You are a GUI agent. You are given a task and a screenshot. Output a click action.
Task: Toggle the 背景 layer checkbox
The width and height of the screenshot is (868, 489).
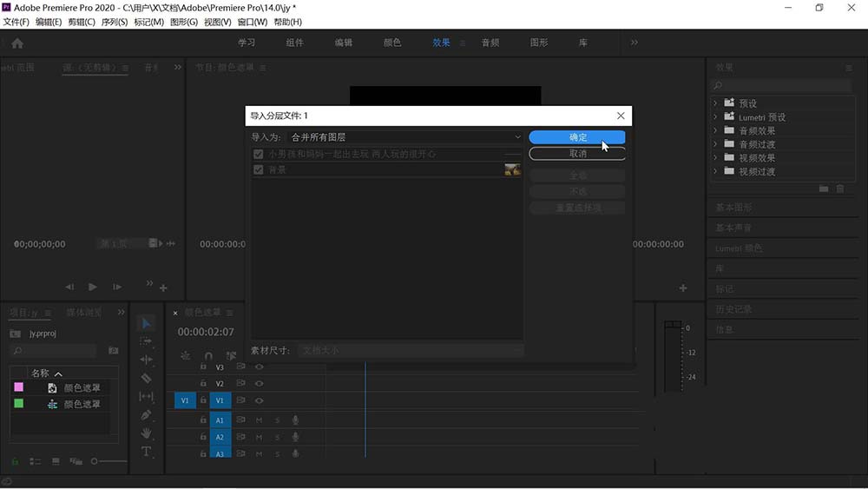click(x=258, y=169)
